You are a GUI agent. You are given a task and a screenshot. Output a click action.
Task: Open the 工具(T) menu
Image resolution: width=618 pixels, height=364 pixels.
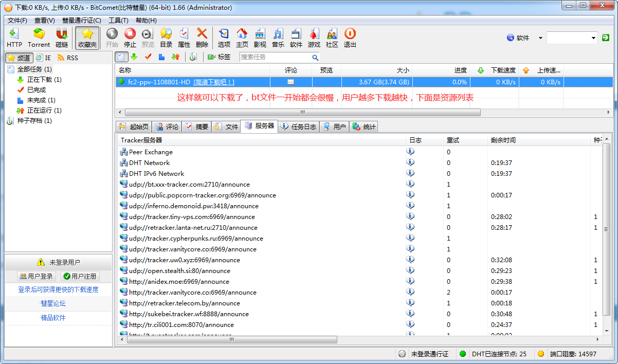118,21
